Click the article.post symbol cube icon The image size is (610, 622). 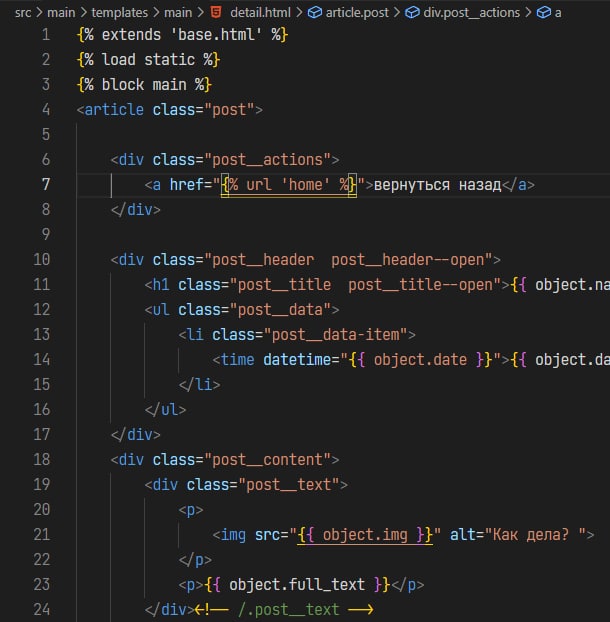point(315,13)
